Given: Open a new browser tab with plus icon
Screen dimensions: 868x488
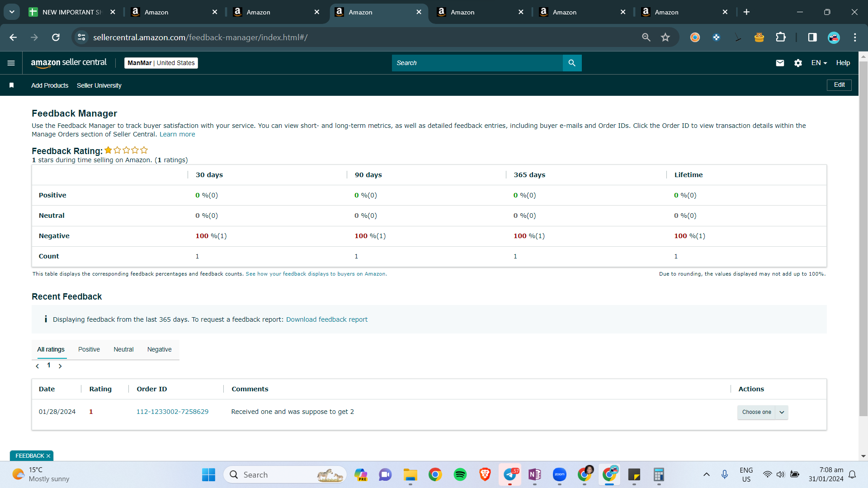Looking at the screenshot, I should coord(746,12).
